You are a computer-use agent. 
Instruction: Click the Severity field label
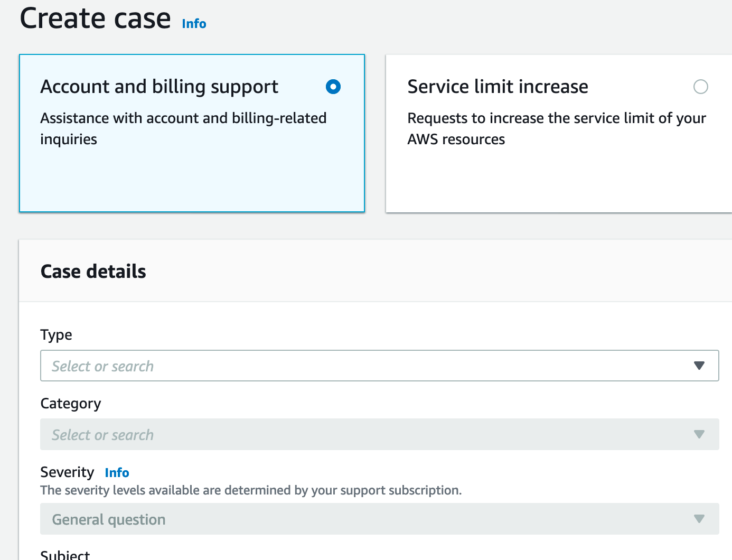(x=67, y=472)
